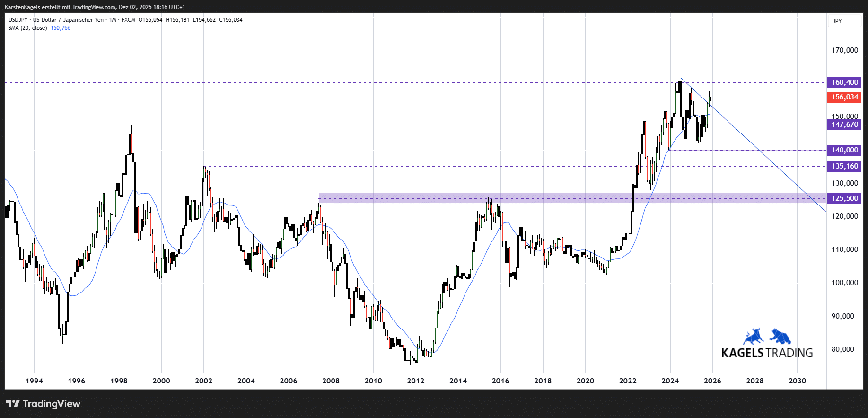Click the 170,000 value on price scale
This screenshot has width=868, height=418.
pyautogui.click(x=844, y=50)
